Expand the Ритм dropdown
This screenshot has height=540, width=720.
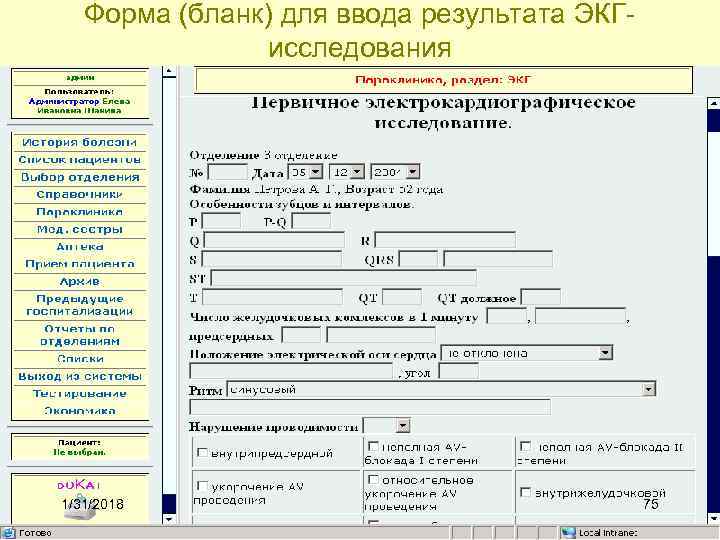pos(648,389)
